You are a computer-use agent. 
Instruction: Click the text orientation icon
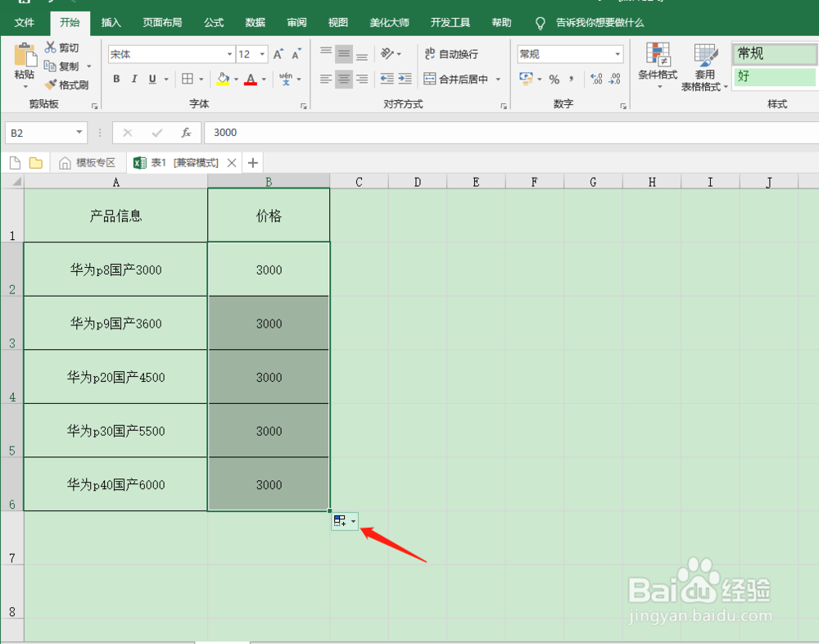387,53
